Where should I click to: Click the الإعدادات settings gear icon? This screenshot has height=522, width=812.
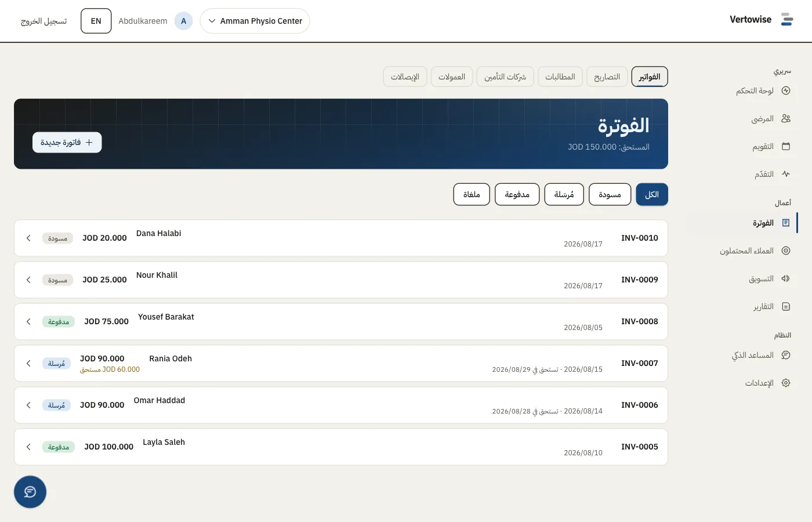point(786,383)
